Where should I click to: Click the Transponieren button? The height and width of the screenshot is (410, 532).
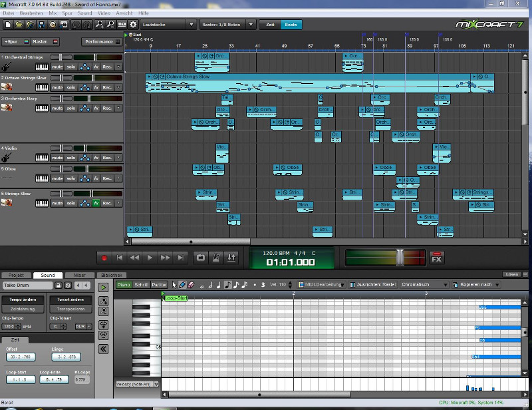click(70, 309)
